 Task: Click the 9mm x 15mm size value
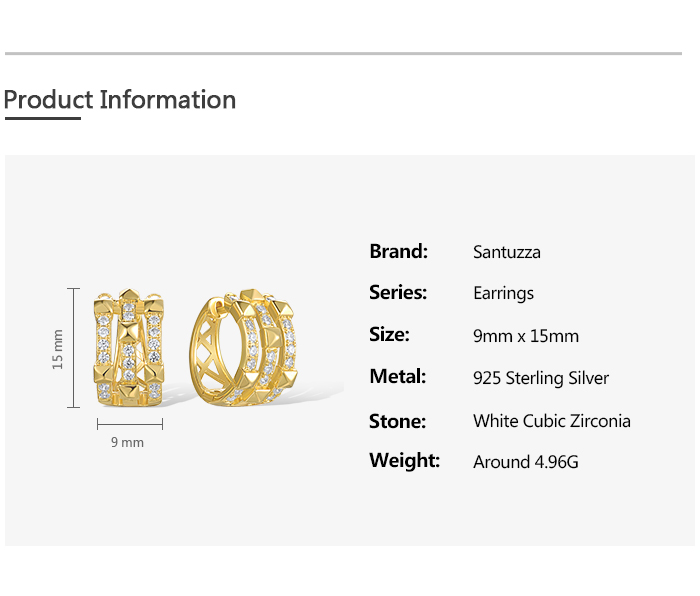point(526,336)
